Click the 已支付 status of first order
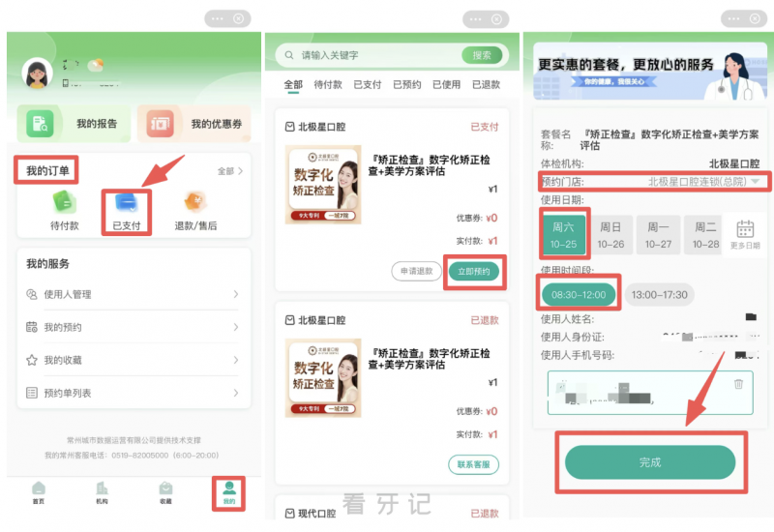 point(485,127)
